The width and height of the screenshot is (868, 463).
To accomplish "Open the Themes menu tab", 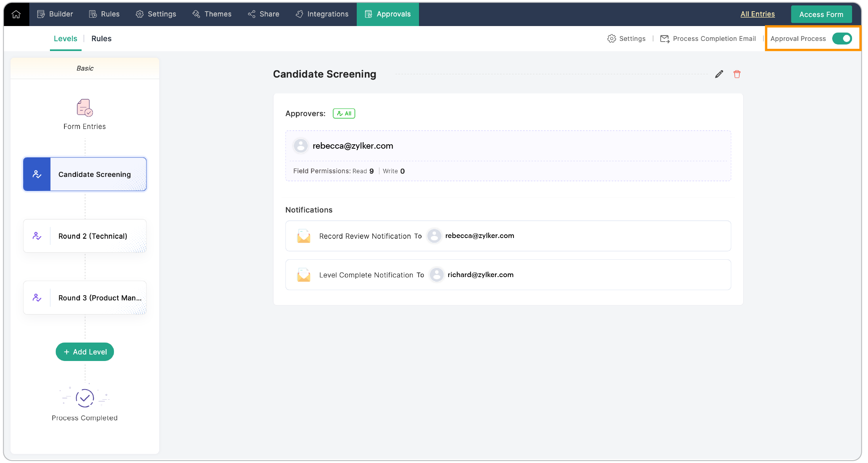I will pos(212,14).
